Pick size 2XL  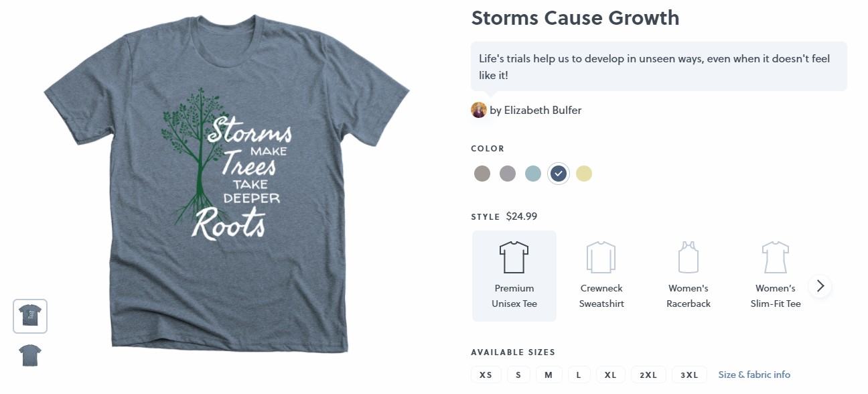648,375
